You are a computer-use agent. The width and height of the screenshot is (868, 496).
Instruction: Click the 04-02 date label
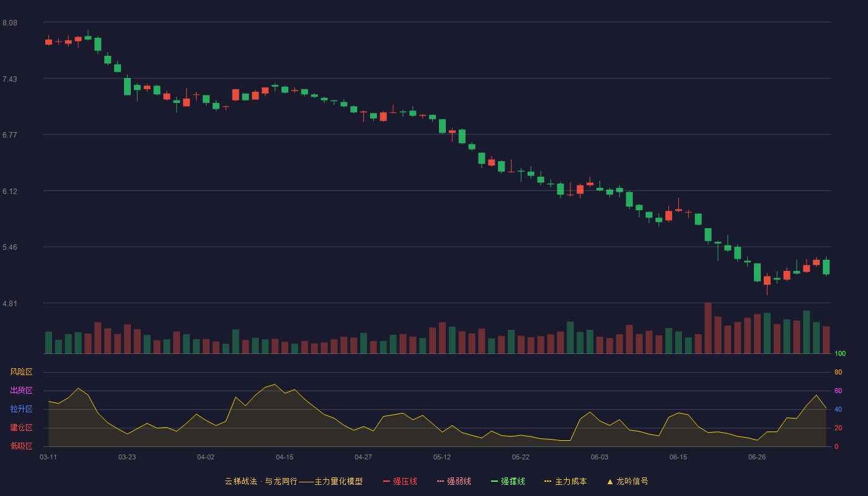click(206, 457)
